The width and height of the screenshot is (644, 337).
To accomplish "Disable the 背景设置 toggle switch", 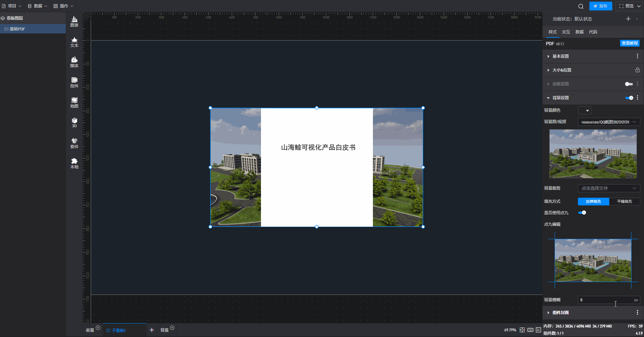I will point(629,98).
